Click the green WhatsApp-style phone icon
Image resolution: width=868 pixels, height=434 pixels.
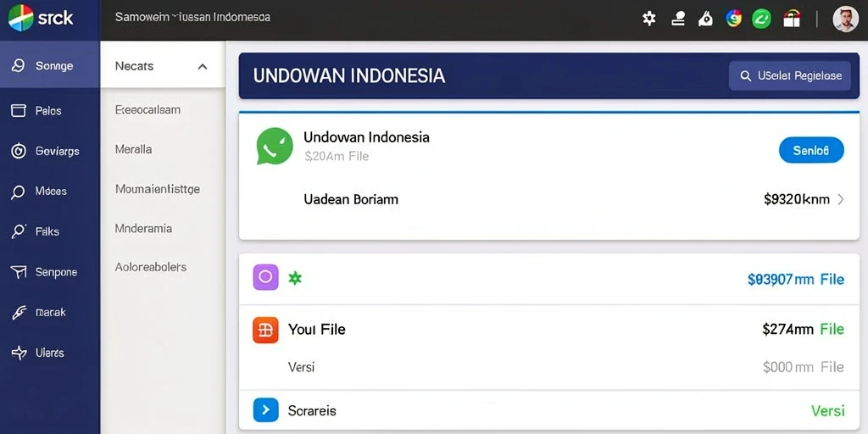tap(275, 146)
